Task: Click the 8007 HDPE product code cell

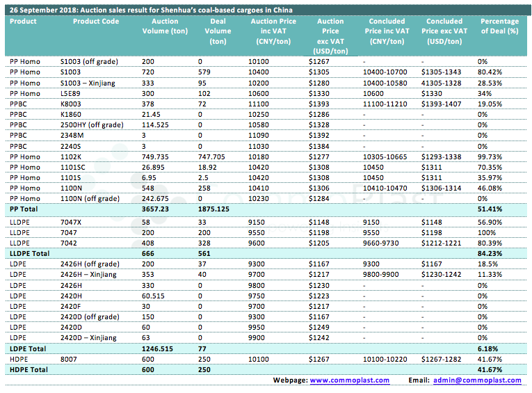Action: [68, 360]
